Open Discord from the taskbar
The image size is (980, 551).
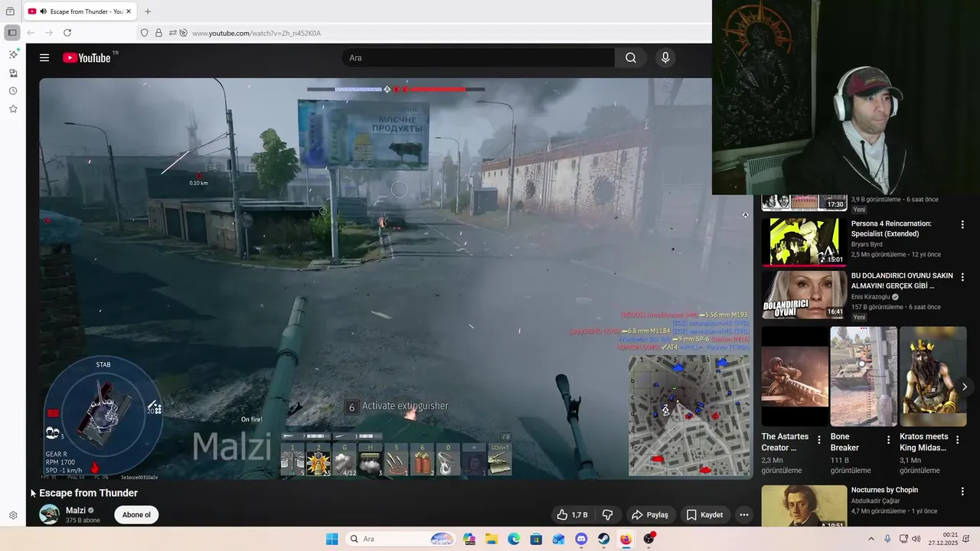581,539
